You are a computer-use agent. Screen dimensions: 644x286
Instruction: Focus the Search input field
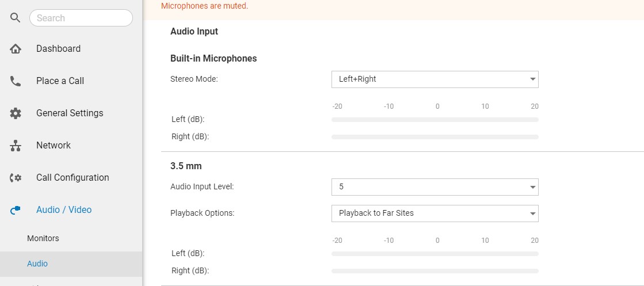81,18
